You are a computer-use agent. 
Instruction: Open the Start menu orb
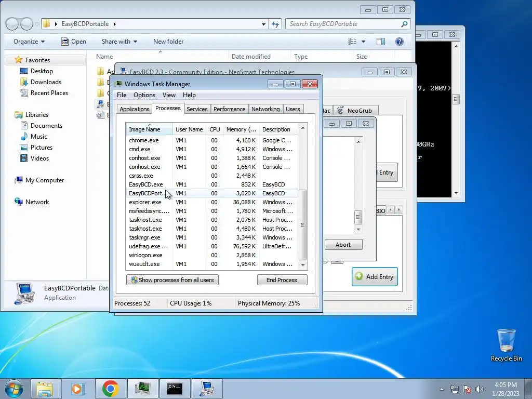tap(14, 389)
